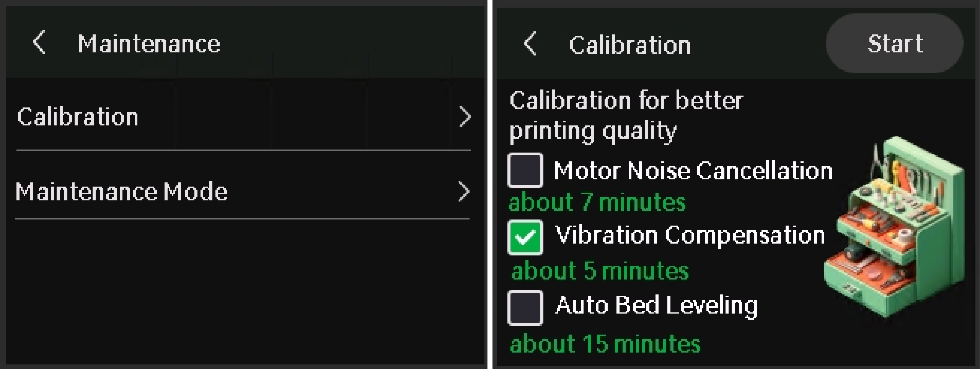Click 'Calibration for better printing quality' text
Image resolution: width=980 pixels, height=369 pixels.
(626, 115)
